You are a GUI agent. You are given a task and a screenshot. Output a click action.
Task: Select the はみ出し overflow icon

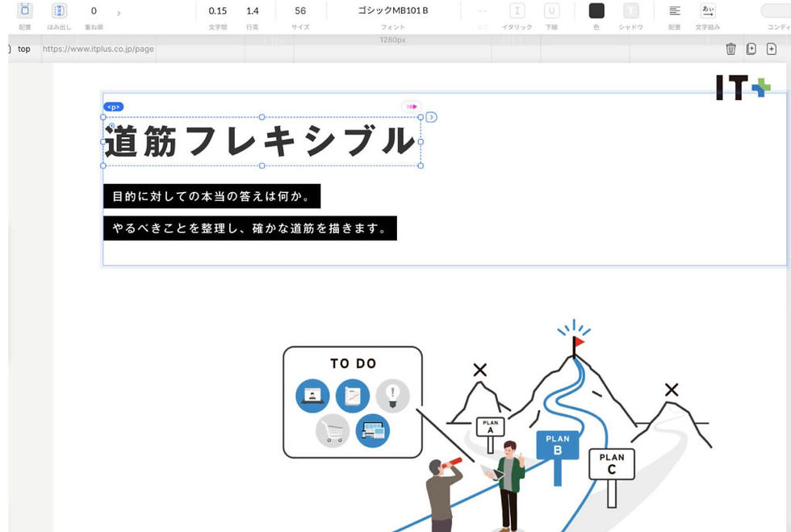(x=57, y=11)
